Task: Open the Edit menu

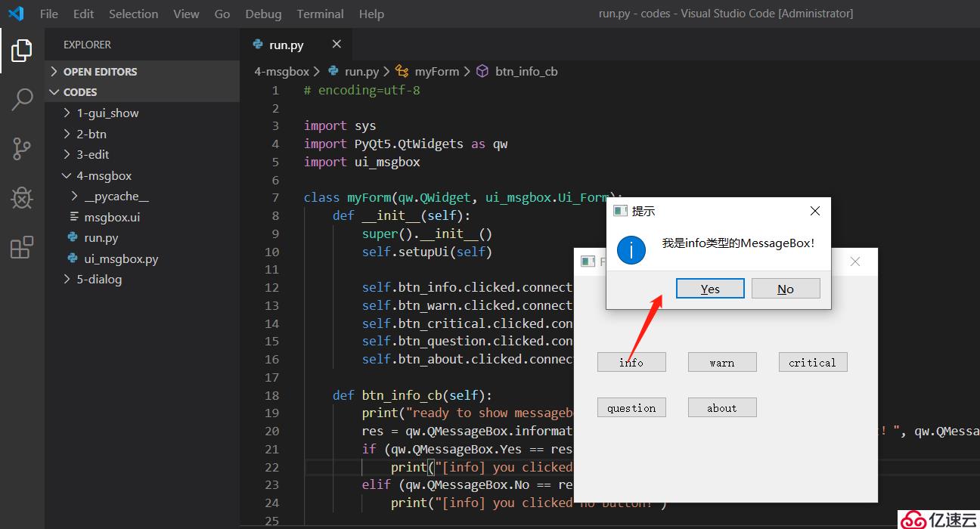Action: pos(84,14)
